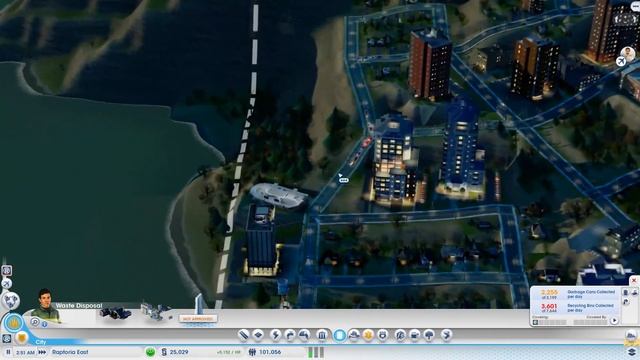Click the top square icon in left sidebar
640x360 pixels.
[x=7, y=271]
